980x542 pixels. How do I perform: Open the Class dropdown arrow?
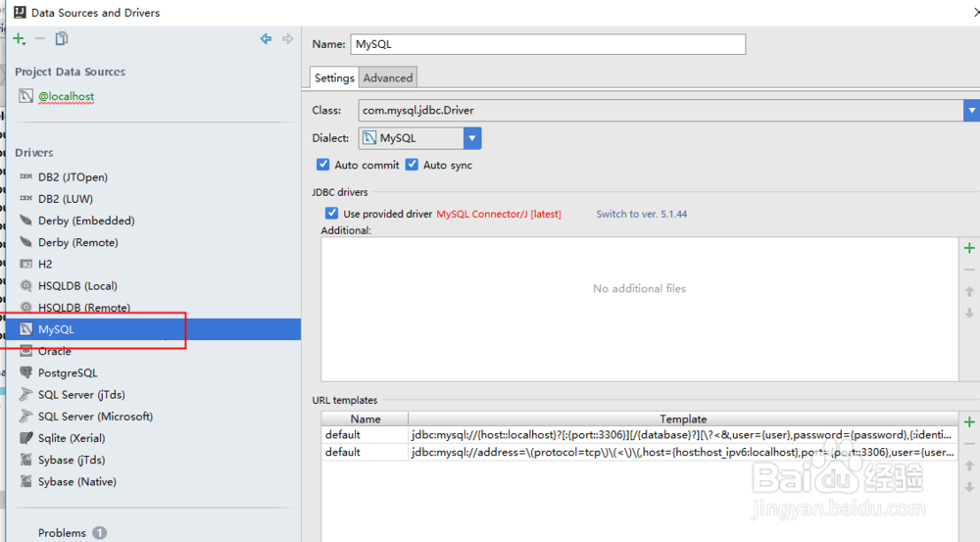click(x=971, y=110)
